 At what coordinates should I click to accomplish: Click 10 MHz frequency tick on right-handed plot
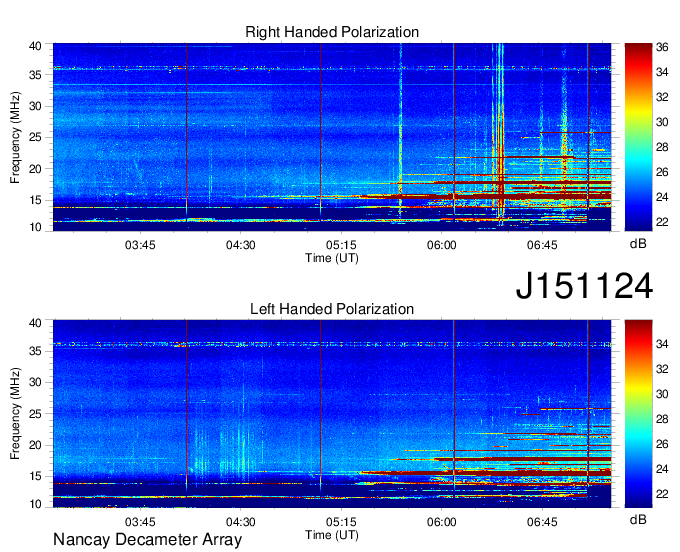coord(35,227)
